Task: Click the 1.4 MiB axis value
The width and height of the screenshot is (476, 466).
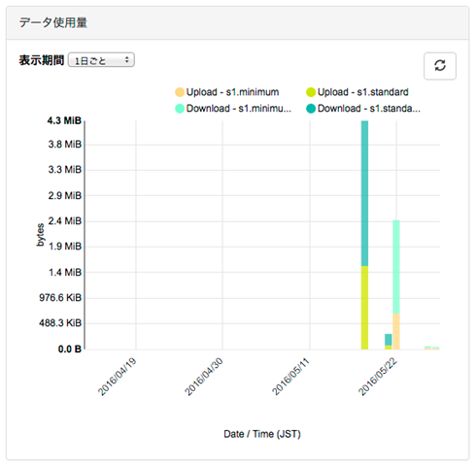Action: 65,273
